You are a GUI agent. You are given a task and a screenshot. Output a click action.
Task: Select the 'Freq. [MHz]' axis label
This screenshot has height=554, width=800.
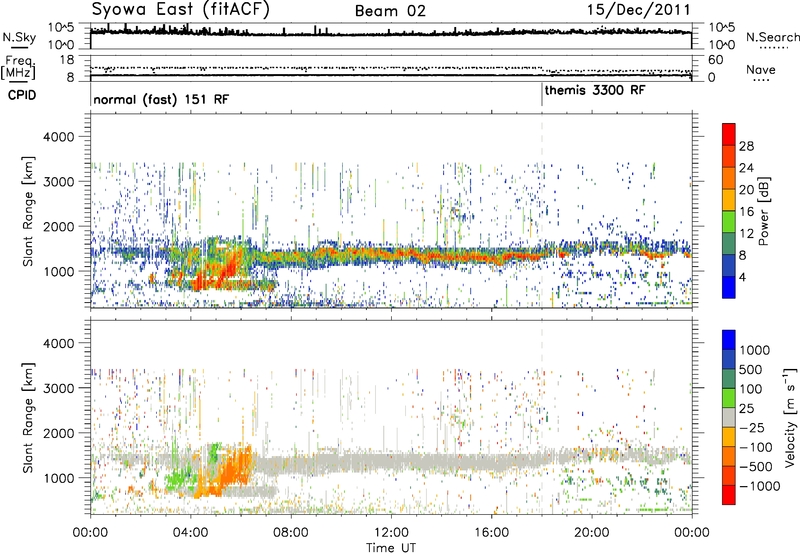pyautogui.click(x=19, y=67)
